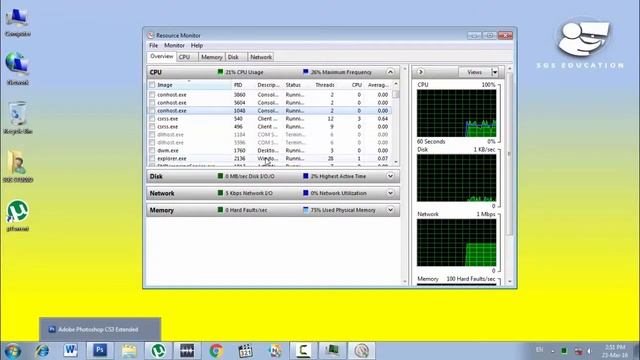
Task: Check conhost.exe with PID 3860
Action: [152, 95]
